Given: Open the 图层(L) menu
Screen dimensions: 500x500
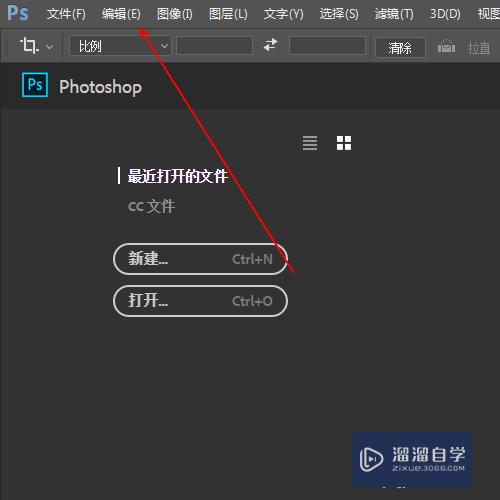Looking at the screenshot, I should point(228,14).
